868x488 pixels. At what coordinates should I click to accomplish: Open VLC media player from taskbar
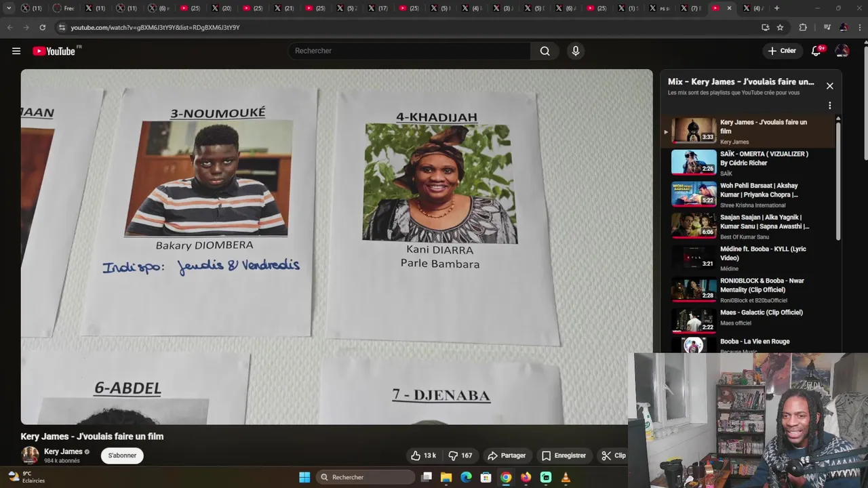566,477
